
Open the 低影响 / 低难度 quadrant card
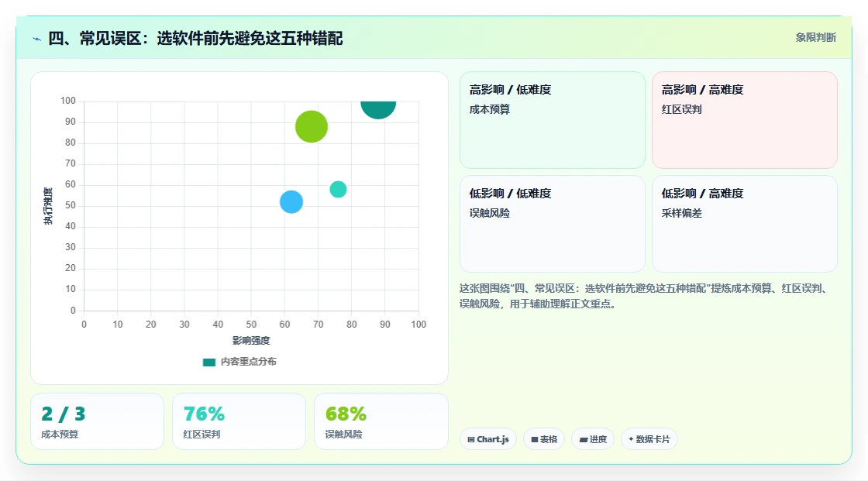click(x=553, y=224)
